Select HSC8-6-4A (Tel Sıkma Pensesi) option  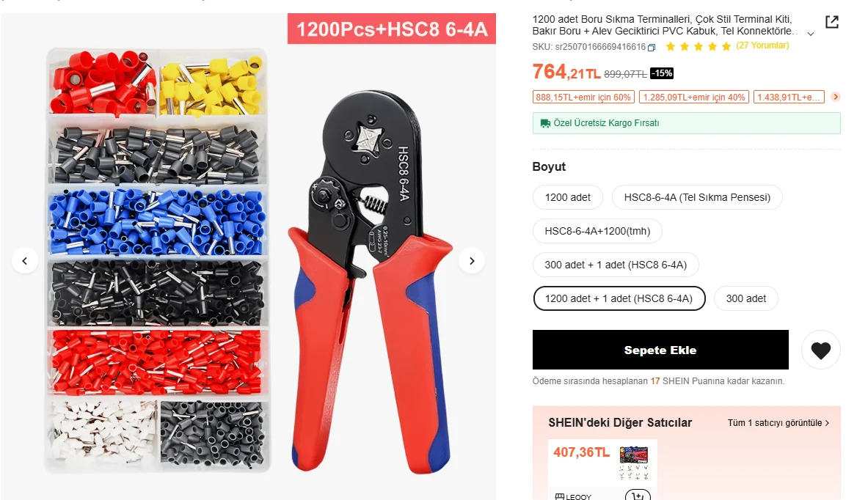point(697,197)
